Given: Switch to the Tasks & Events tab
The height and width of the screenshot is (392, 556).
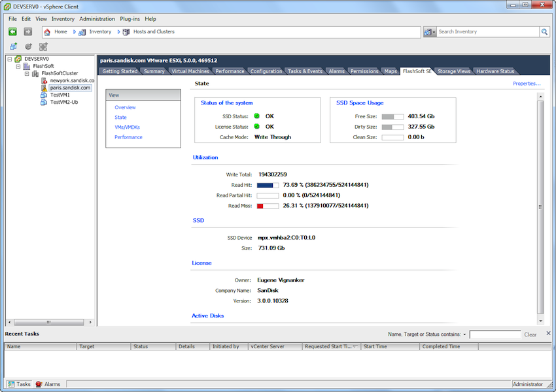Looking at the screenshot, I should (x=305, y=71).
